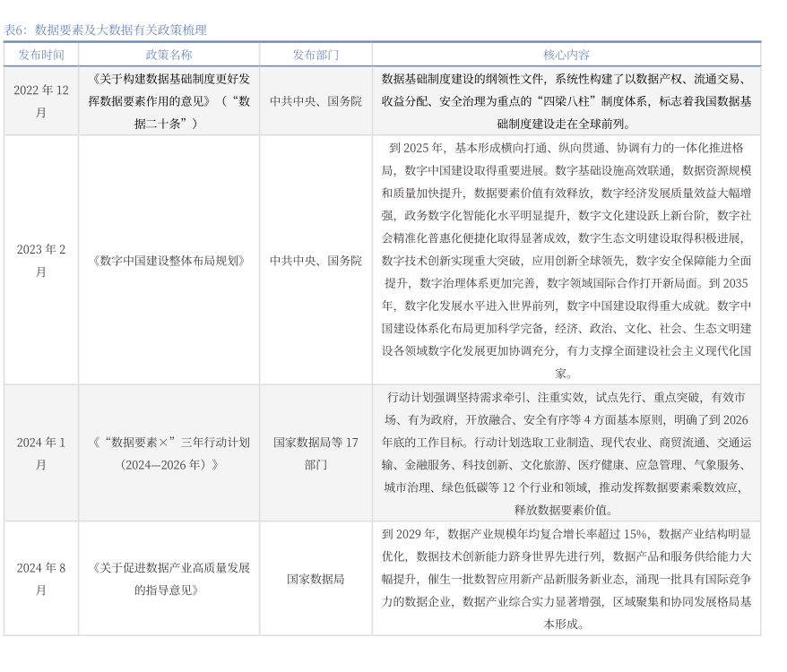Click the content cell beginning 行动计划强调

pos(566,453)
